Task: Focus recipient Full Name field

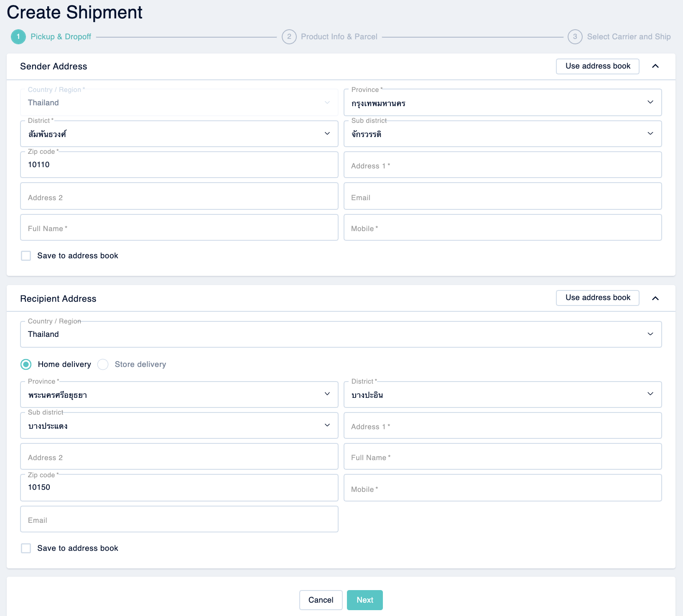Action: (x=502, y=456)
